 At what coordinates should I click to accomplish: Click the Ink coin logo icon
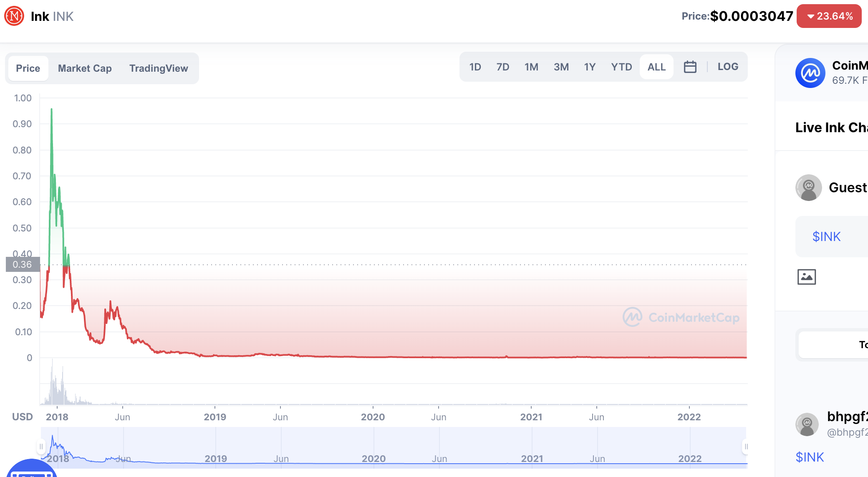[14, 16]
